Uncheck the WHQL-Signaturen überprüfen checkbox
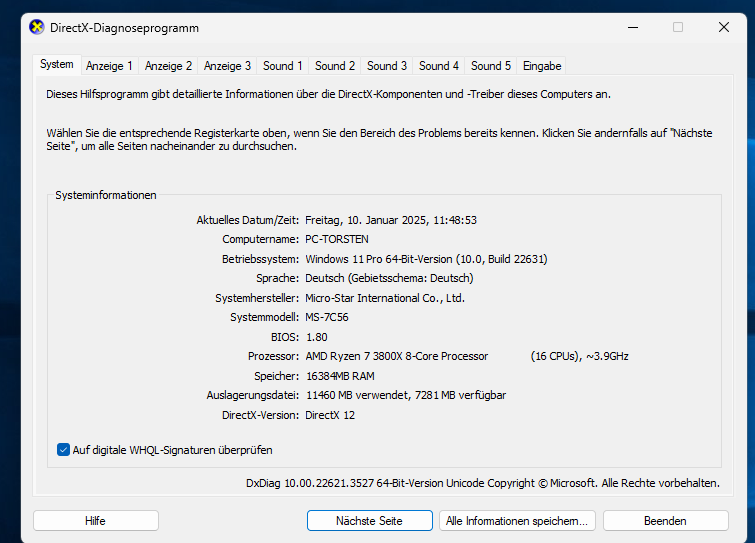This screenshot has width=755, height=543. [x=63, y=450]
